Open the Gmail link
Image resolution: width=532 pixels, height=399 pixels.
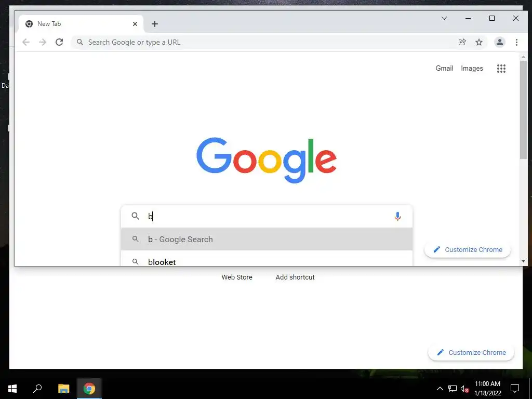[444, 69]
